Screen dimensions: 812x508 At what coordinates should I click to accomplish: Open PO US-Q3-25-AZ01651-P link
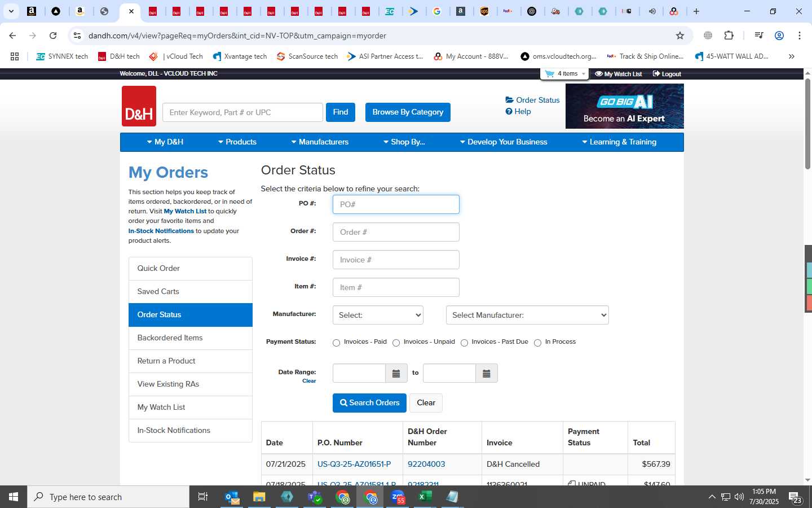click(x=354, y=465)
